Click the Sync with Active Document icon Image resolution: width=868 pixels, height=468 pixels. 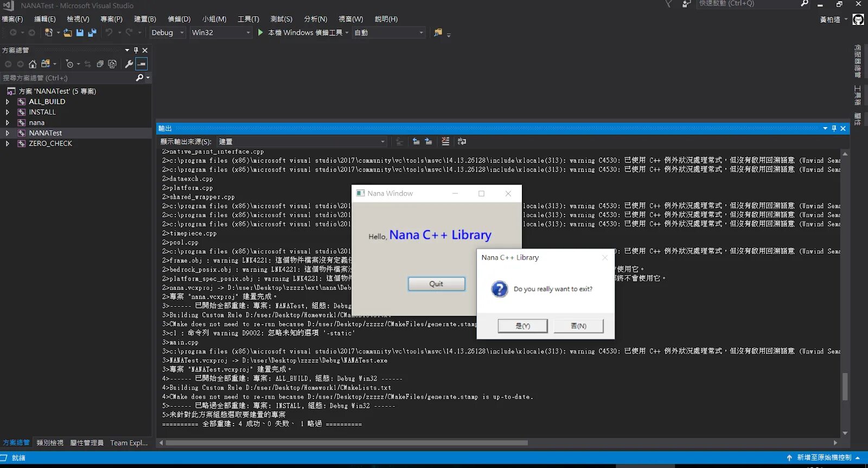point(87,64)
